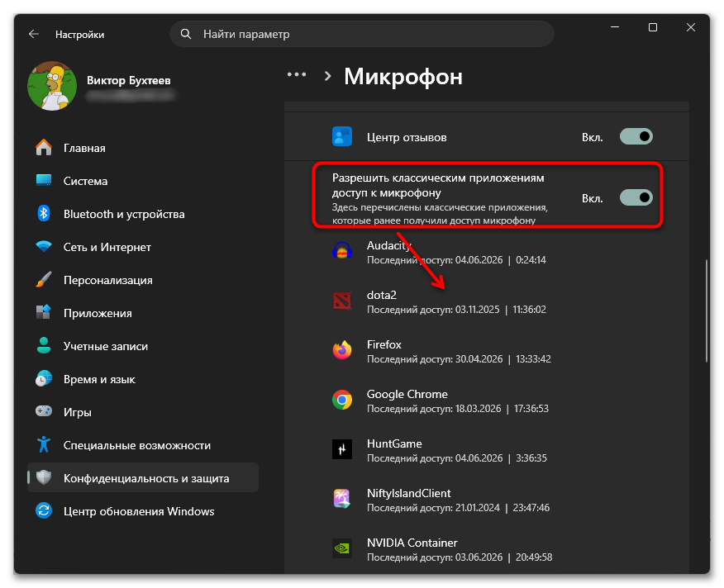724x588 pixels.
Task: Click the Bluetooth icon in sidebar
Action: pyautogui.click(x=44, y=214)
